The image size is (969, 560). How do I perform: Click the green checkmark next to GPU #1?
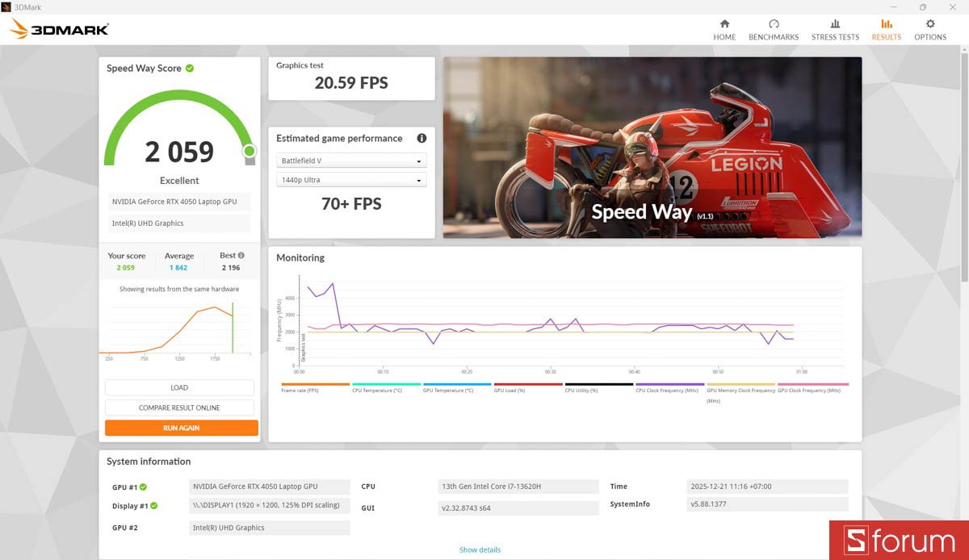141,487
